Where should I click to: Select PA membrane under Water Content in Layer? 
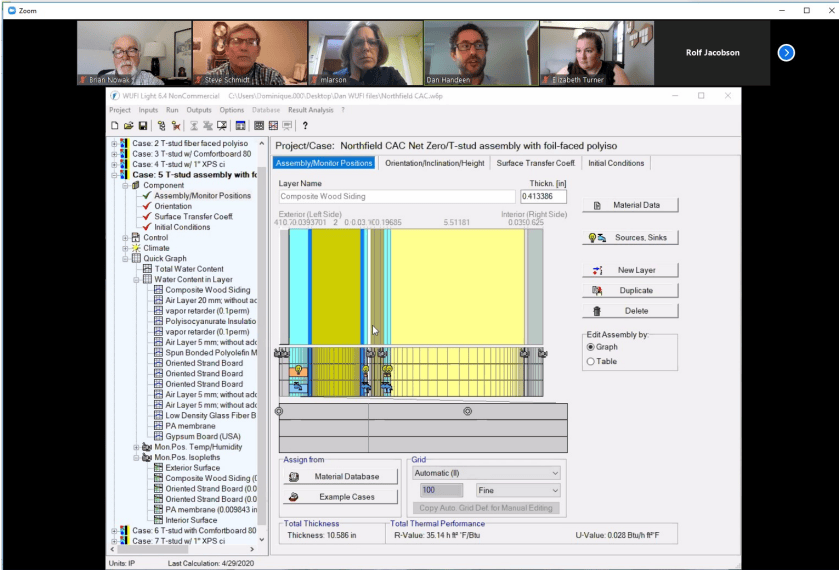[190, 426]
